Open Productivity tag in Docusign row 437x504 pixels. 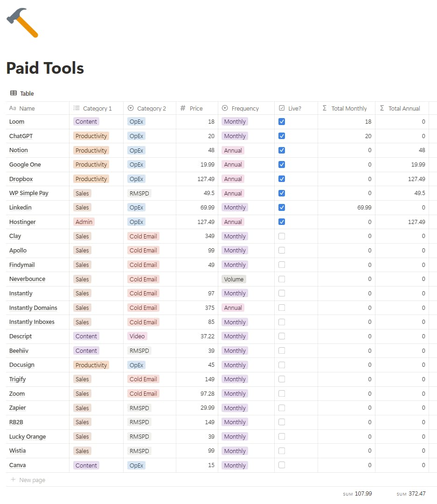coord(91,365)
